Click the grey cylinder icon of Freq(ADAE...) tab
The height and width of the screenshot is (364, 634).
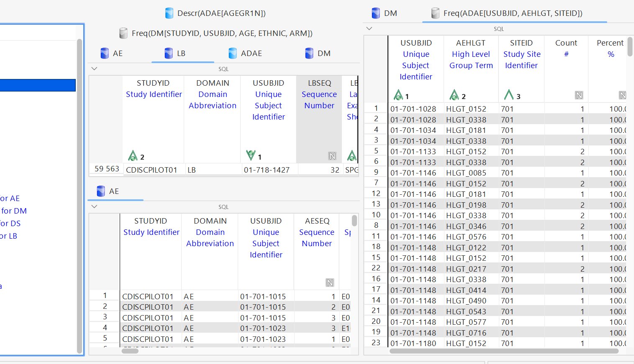tap(435, 13)
